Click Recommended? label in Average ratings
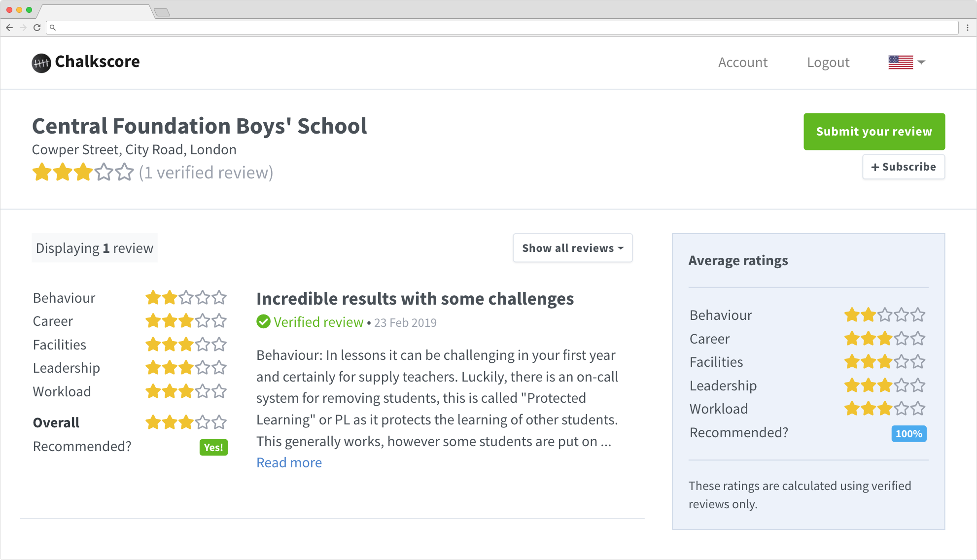This screenshot has height=560, width=977. point(739,433)
